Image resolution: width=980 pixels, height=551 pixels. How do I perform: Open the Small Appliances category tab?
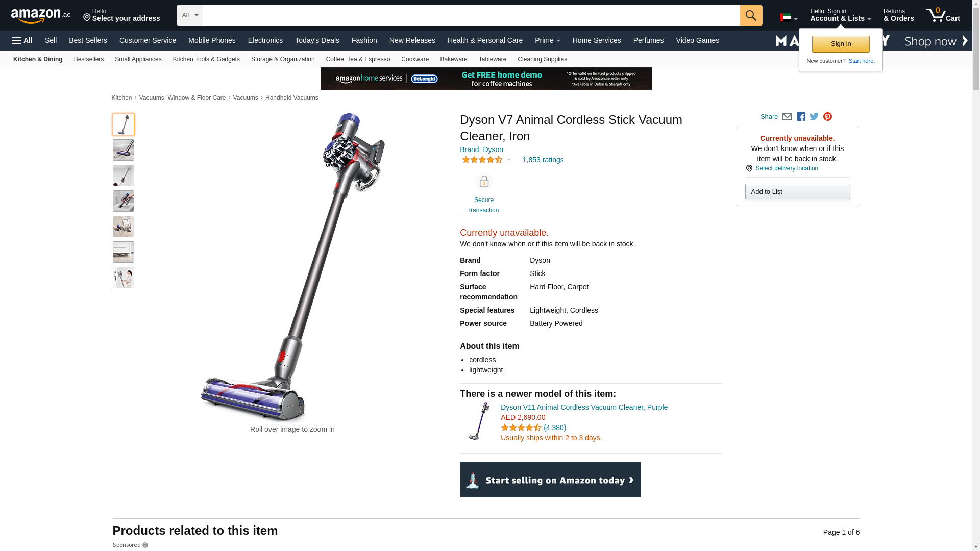tap(138, 59)
